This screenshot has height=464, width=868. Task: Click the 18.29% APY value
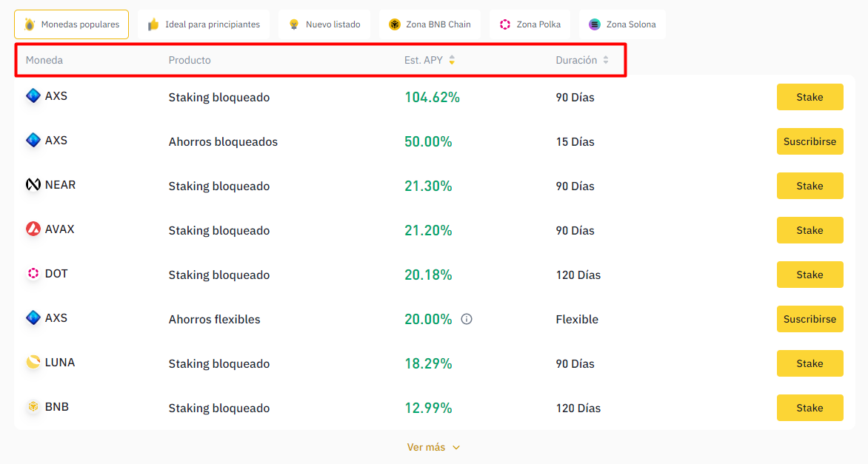click(x=428, y=363)
